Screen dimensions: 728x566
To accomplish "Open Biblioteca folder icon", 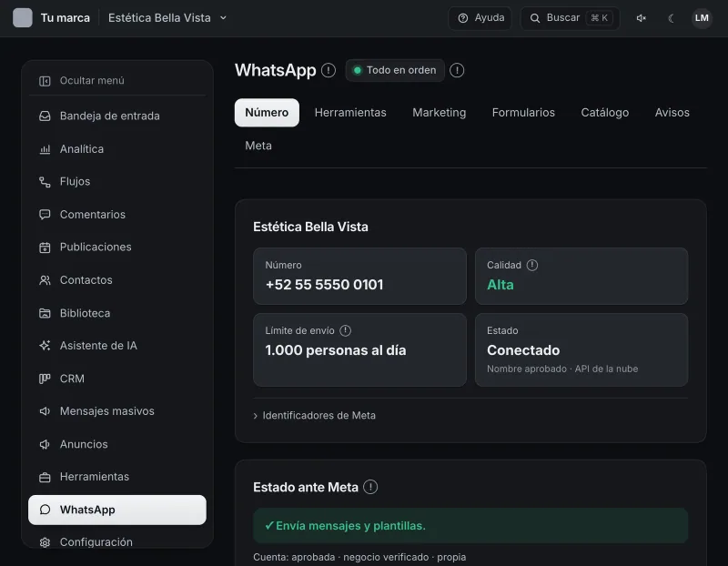I will coord(45,313).
